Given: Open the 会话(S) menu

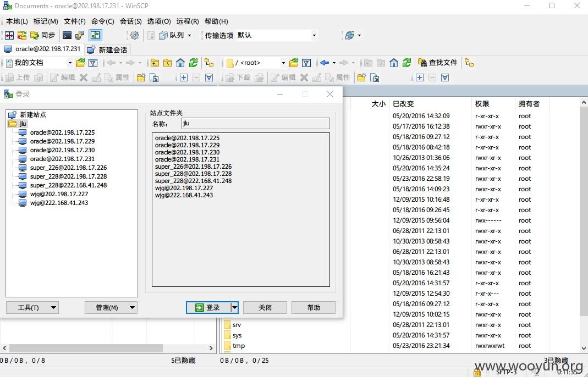Looking at the screenshot, I should 131,21.
